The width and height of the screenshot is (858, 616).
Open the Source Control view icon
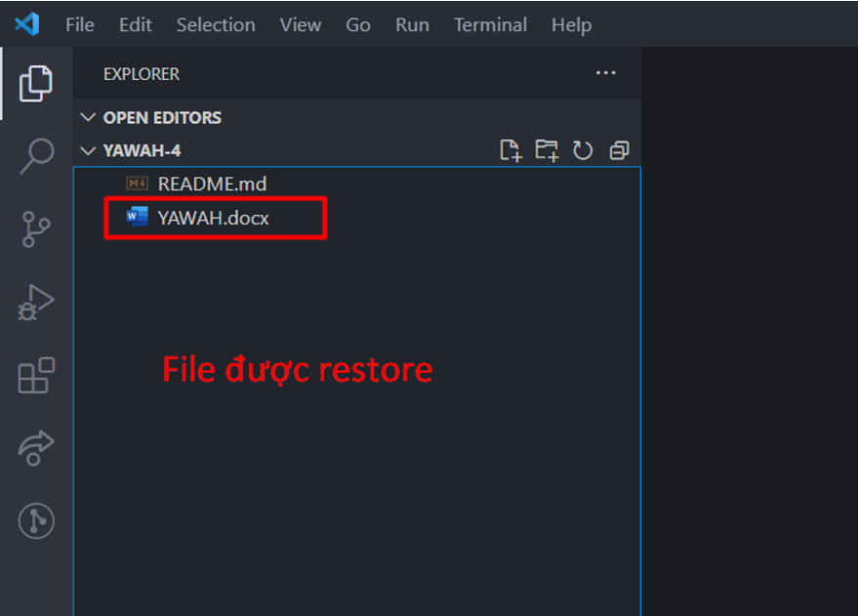(x=36, y=229)
